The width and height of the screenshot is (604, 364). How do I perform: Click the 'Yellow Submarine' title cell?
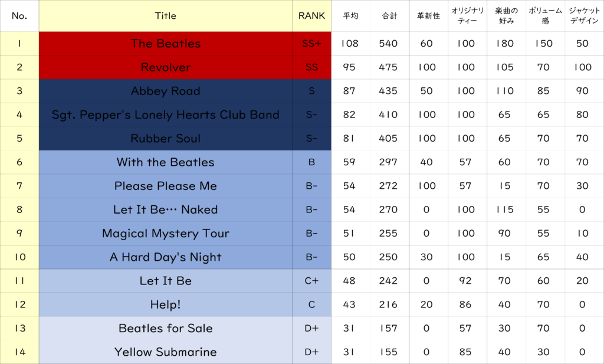[165, 352]
